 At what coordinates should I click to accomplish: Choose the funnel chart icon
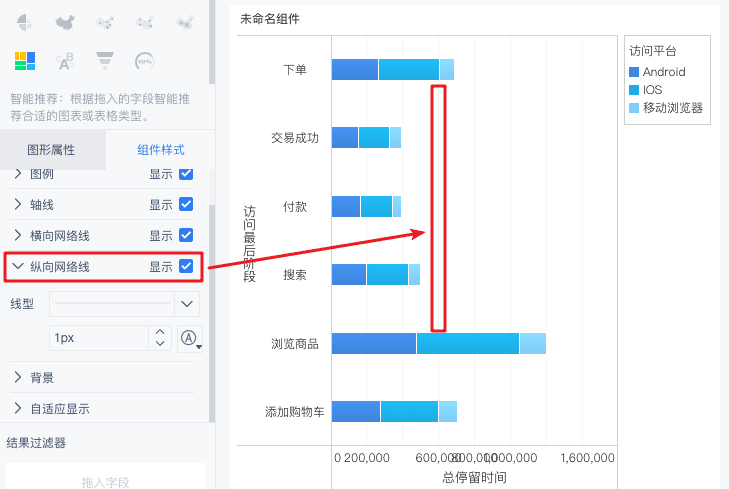[105, 61]
